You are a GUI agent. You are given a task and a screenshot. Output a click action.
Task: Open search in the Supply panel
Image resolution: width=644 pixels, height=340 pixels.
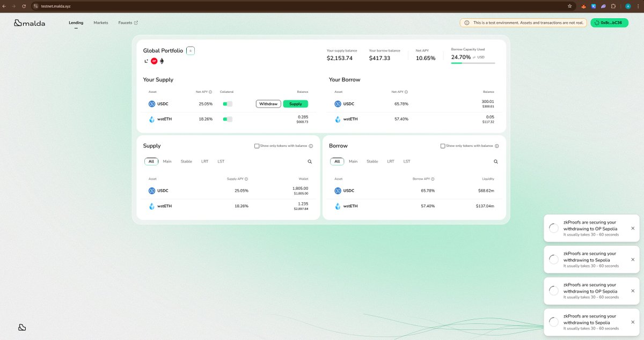310,161
